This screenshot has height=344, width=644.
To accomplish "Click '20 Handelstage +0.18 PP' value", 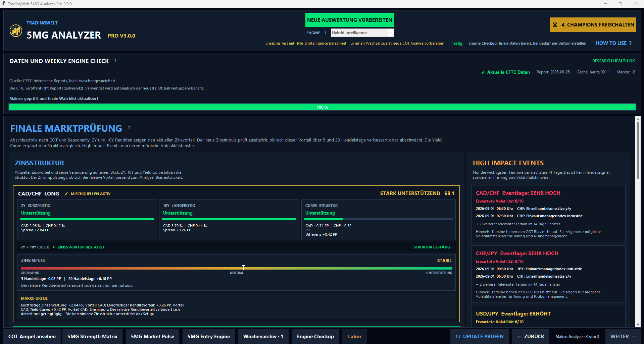I will pos(90,279).
